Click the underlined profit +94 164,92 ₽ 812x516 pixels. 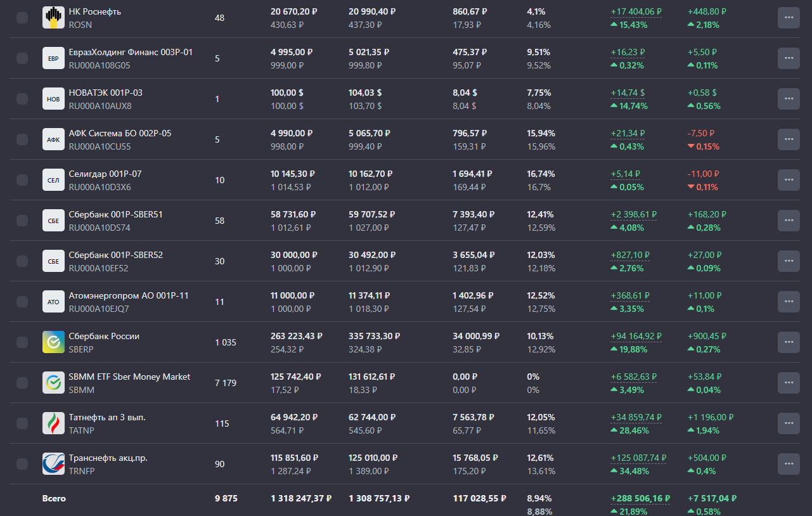636,336
